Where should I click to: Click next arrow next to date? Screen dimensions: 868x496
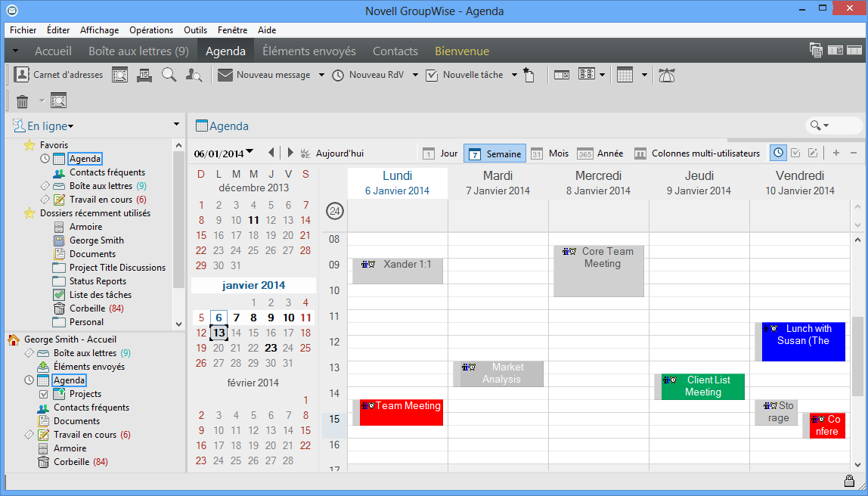click(x=290, y=153)
